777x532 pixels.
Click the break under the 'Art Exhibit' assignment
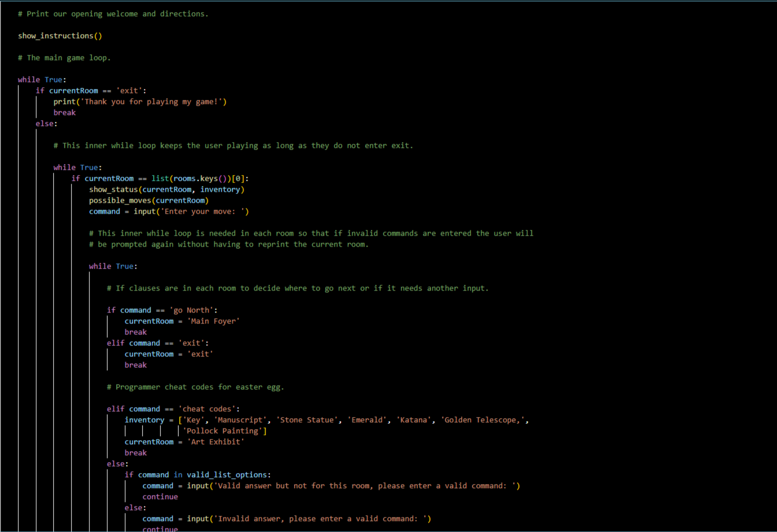(136, 453)
